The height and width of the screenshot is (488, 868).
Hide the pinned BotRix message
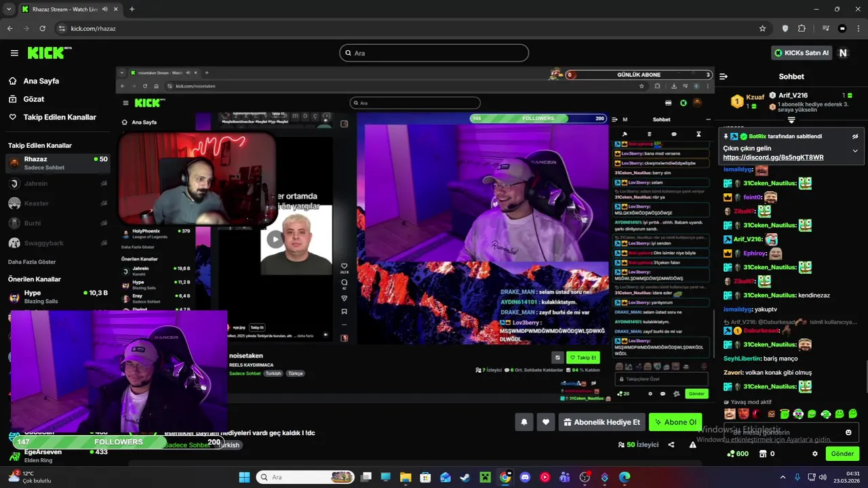(855, 136)
